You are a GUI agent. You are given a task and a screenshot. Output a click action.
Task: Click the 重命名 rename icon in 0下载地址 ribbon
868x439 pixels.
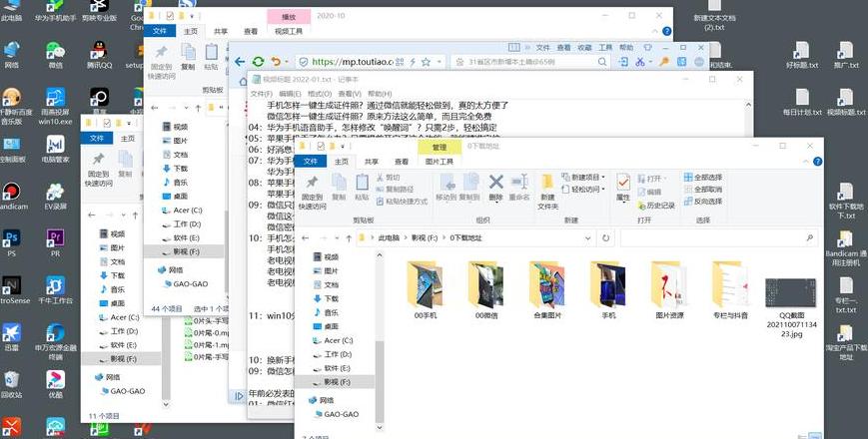pos(519,182)
